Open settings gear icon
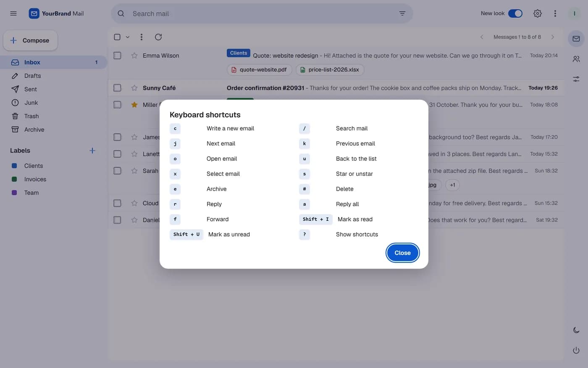588x368 pixels. coord(537,13)
